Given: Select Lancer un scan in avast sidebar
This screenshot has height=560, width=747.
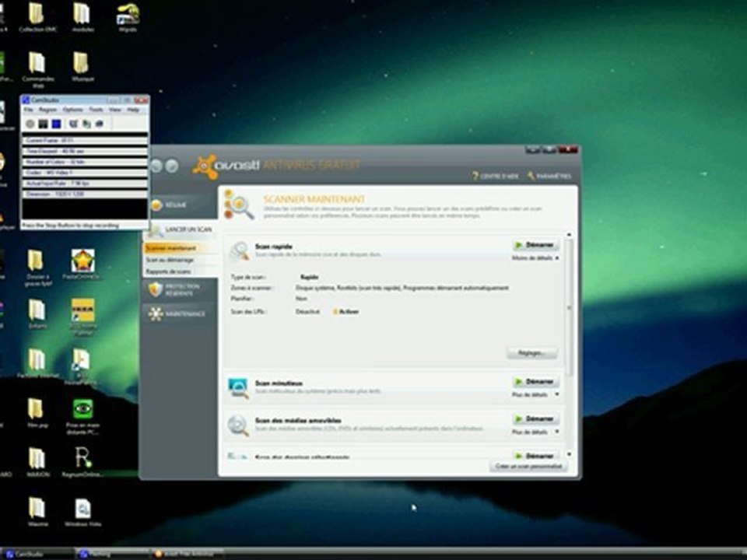Looking at the screenshot, I should tap(181, 229).
